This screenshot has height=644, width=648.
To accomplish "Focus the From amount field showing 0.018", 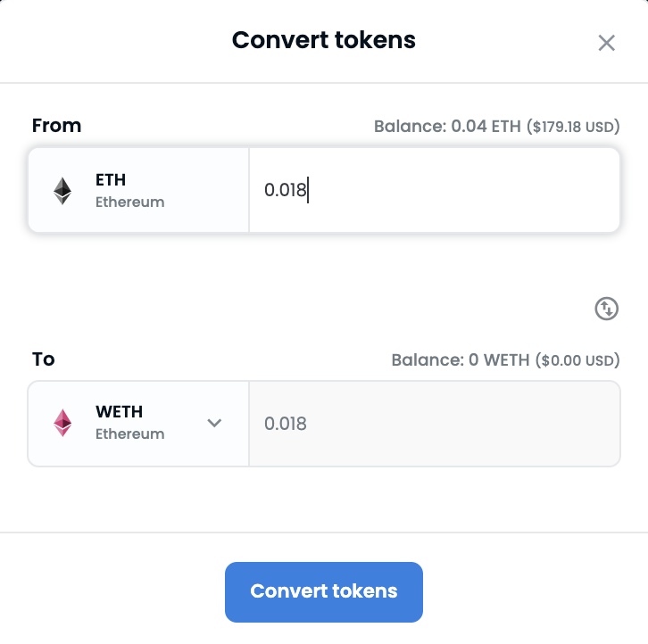I will (435, 190).
